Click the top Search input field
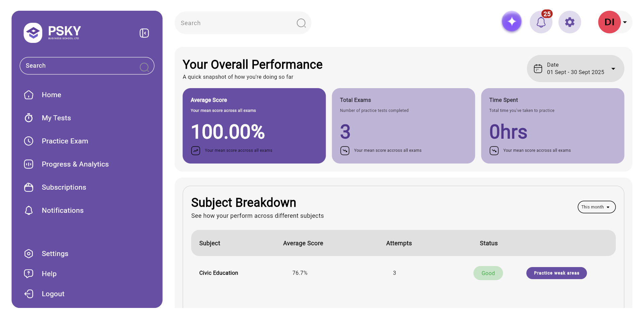The image size is (644, 319). click(x=235, y=23)
